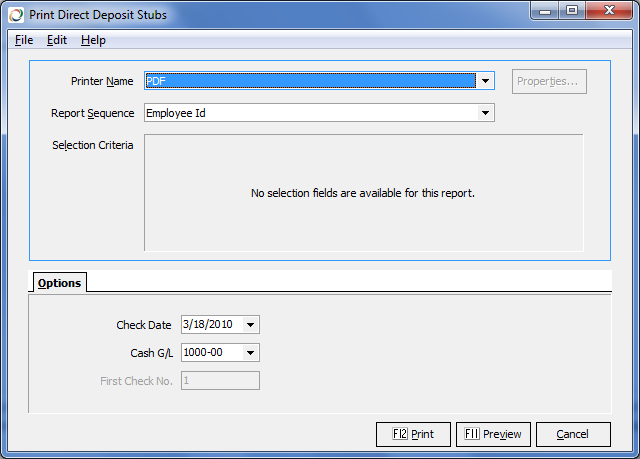Cancel the Print Direct Deposit Stubs dialog

[x=573, y=434]
